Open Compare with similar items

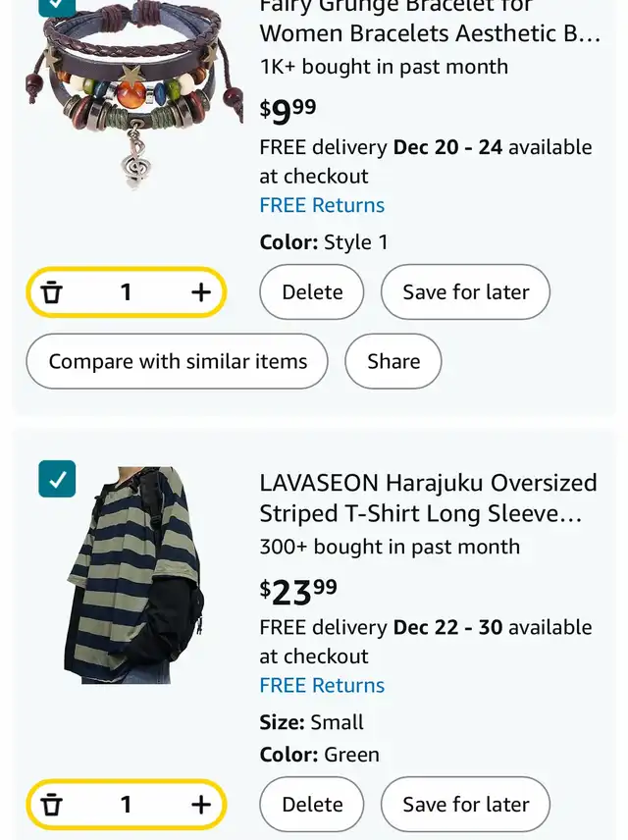click(177, 361)
